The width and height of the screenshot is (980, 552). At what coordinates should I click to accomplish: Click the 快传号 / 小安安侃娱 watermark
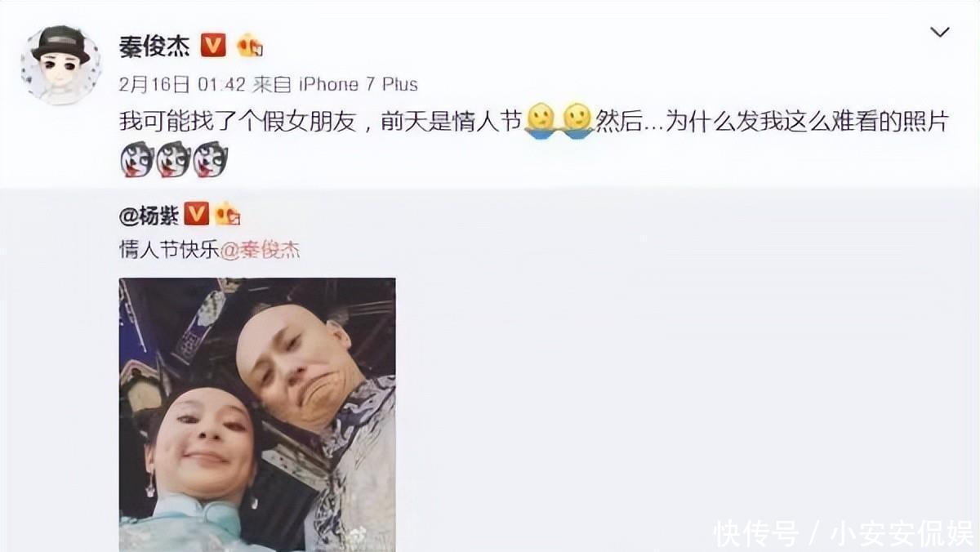[x=844, y=533]
